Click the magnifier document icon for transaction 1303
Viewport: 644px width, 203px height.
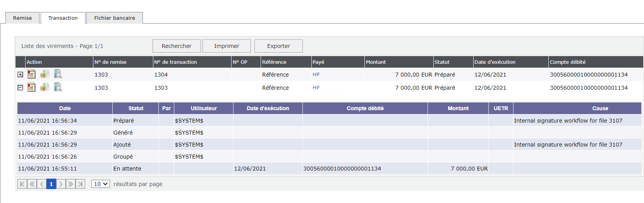[58, 87]
